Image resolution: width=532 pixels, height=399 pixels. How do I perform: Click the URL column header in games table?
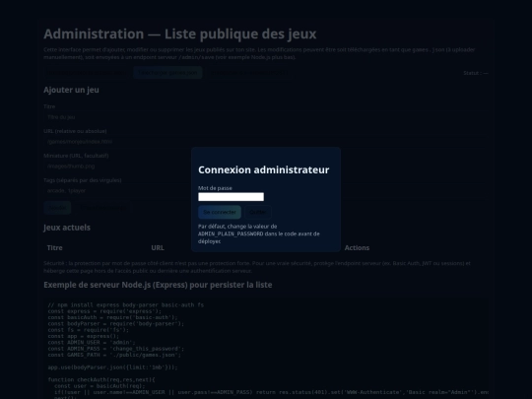(158, 248)
